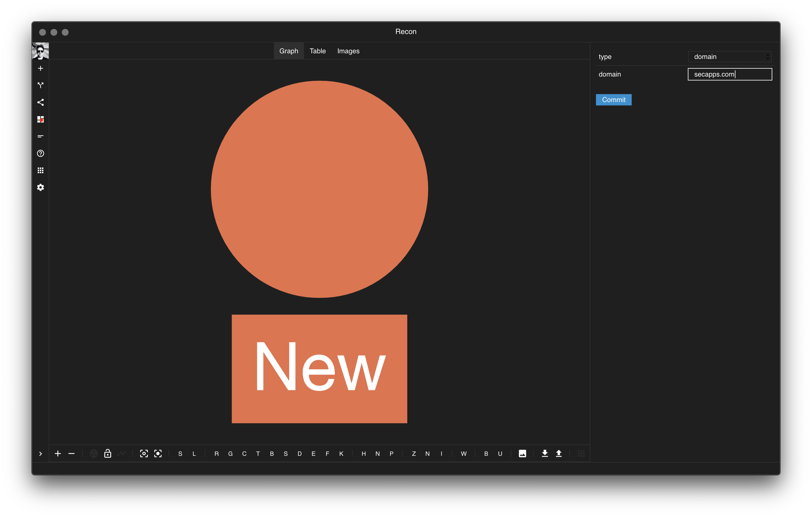Open the help question mark icon
This screenshot has width=812, height=517.
click(x=41, y=153)
